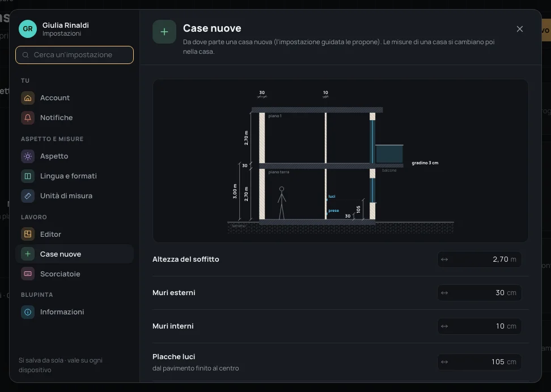Image resolution: width=551 pixels, height=392 pixels.
Task: Click the 'gradino 3 cm' label in diagram
Action: pyautogui.click(x=425, y=163)
